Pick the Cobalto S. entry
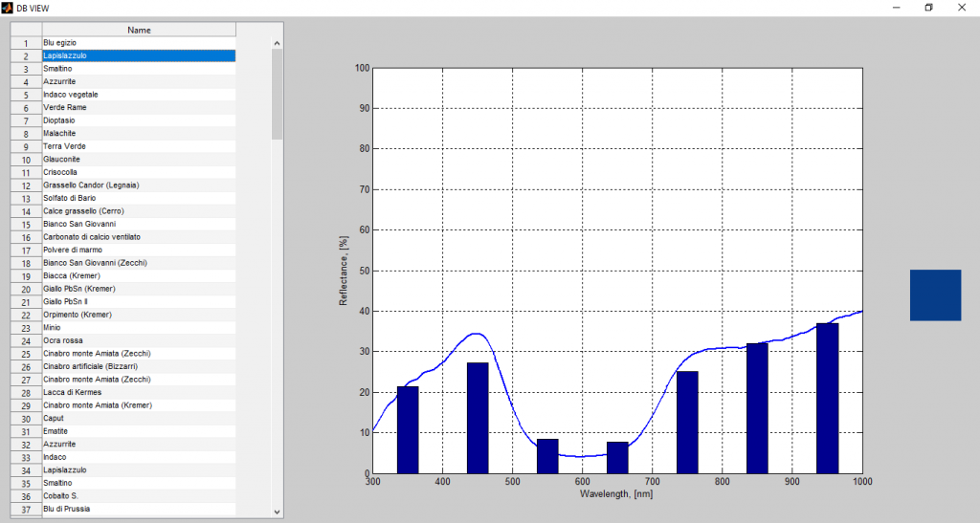The image size is (980, 523). pyautogui.click(x=139, y=496)
